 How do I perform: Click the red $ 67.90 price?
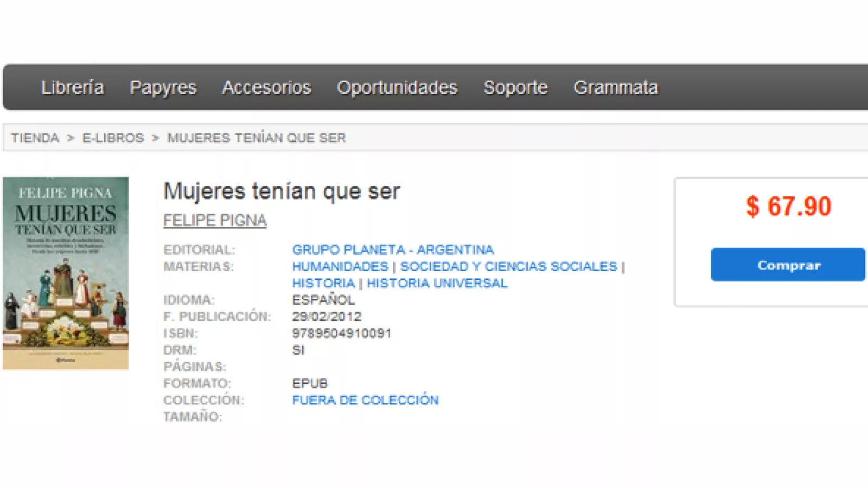pyautogui.click(x=788, y=207)
